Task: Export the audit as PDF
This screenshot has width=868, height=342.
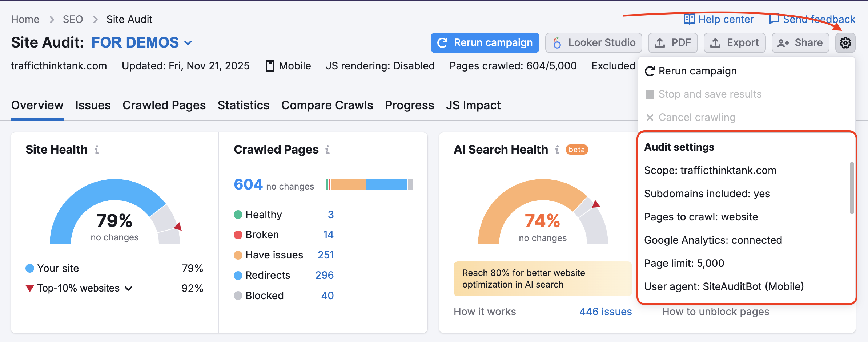Action: pos(673,43)
